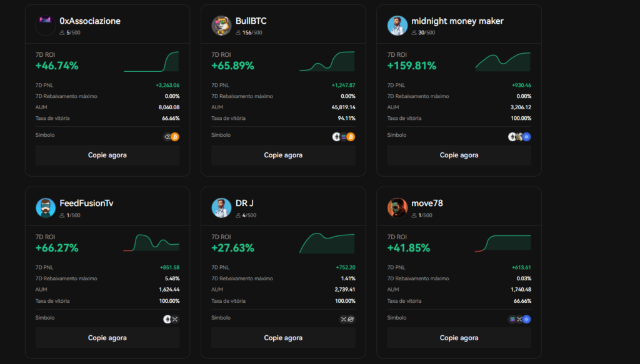640x364 pixels.
Task: View FeedFusionTv 7D ROI chart
Action: tap(151, 243)
